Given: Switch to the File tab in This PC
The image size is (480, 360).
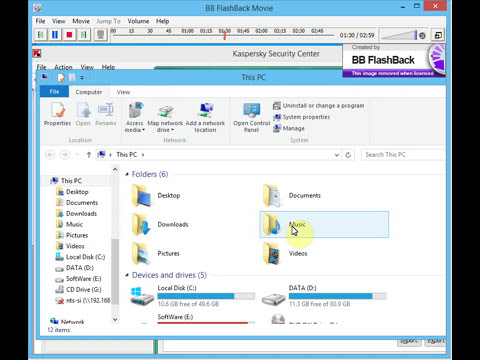Looking at the screenshot, I should pyautogui.click(x=54, y=92).
